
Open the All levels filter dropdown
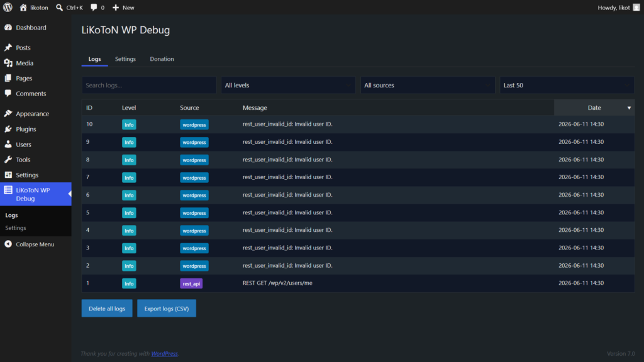288,85
